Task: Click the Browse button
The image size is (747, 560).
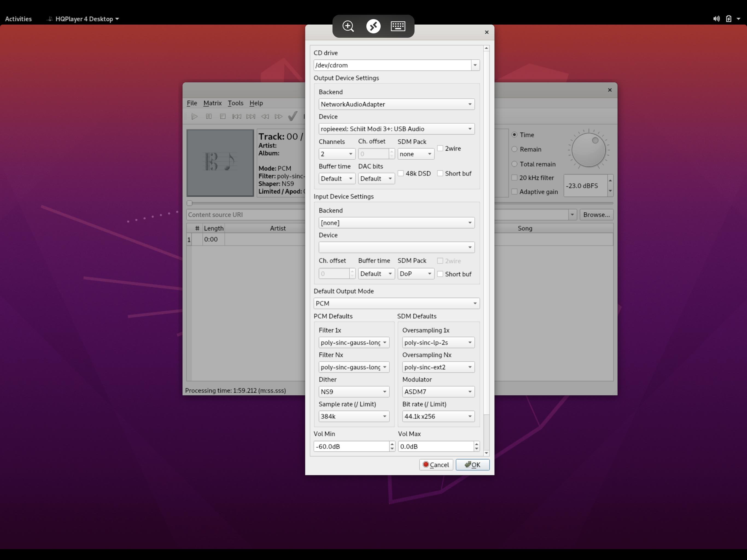Action: [x=596, y=214]
